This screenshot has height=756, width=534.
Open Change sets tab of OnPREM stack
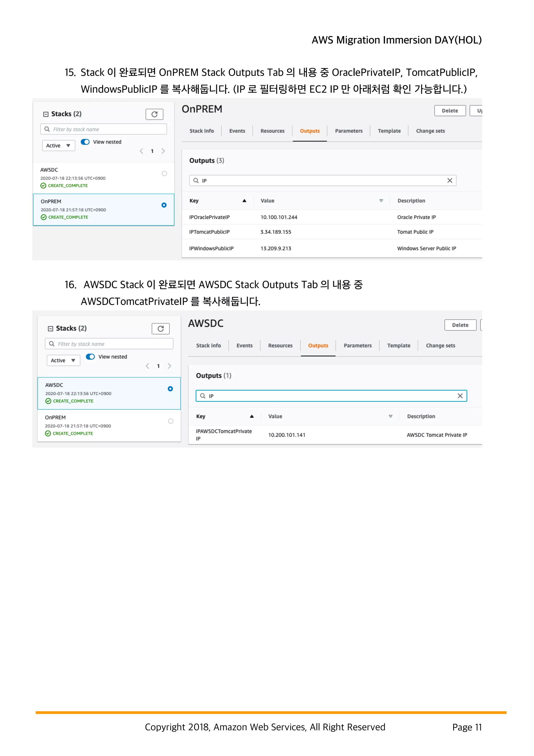pyautogui.click(x=430, y=131)
